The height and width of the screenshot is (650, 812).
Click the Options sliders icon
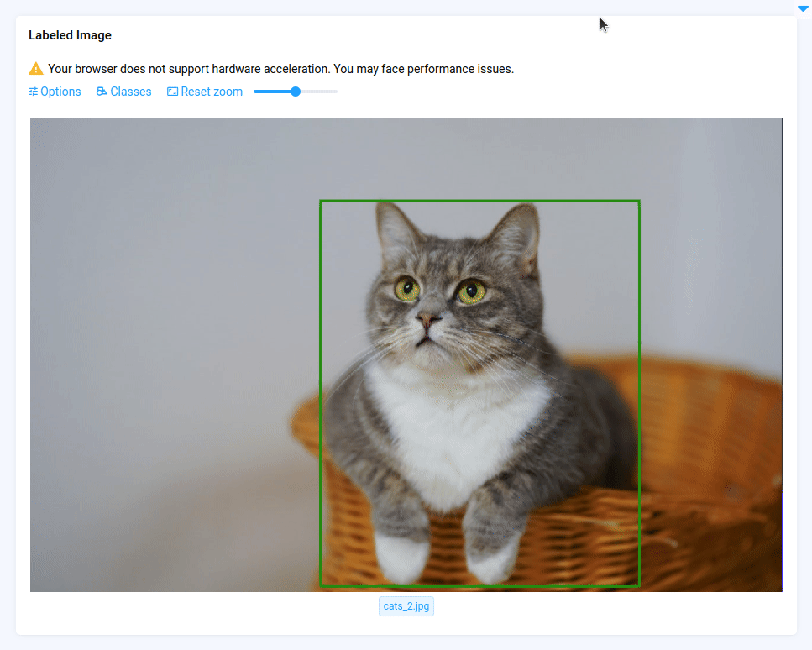point(34,92)
